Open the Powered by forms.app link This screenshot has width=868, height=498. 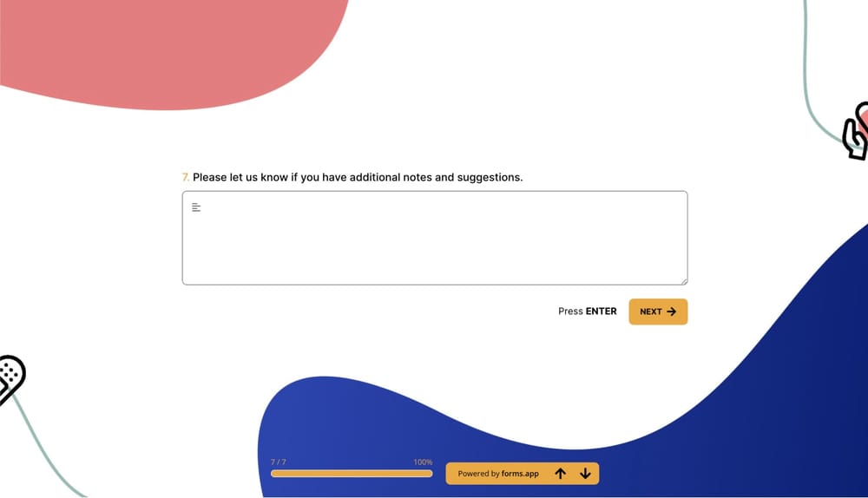(x=498, y=474)
